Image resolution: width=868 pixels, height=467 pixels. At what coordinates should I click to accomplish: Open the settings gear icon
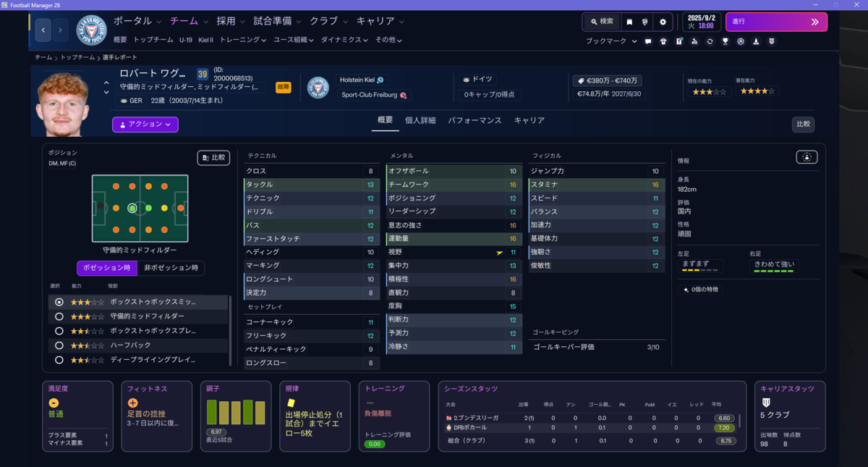tap(663, 22)
